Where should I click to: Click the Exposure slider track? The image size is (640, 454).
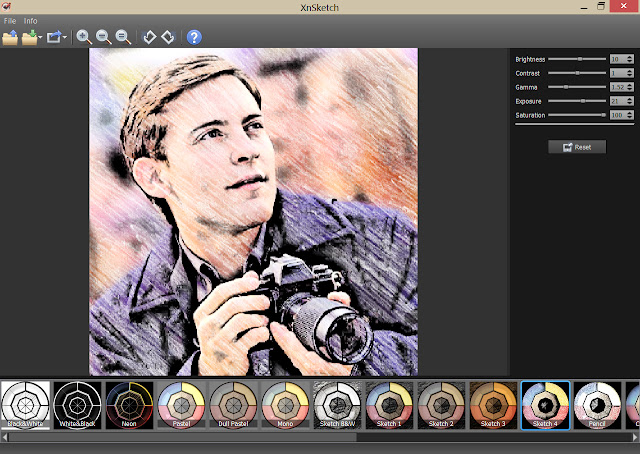[x=577, y=101]
